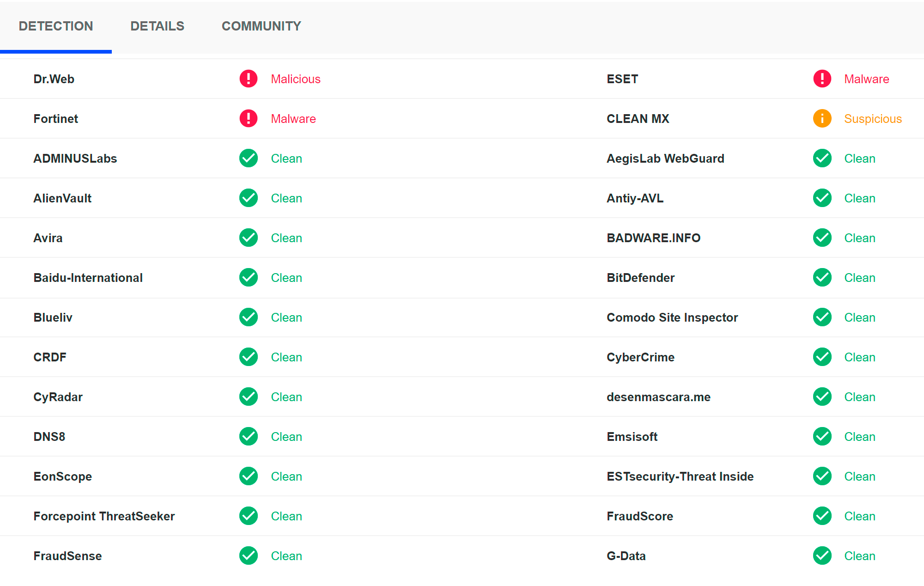924x586 pixels.
Task: Select the Forcepoint ThreatSeeker engine name
Action: click(104, 516)
